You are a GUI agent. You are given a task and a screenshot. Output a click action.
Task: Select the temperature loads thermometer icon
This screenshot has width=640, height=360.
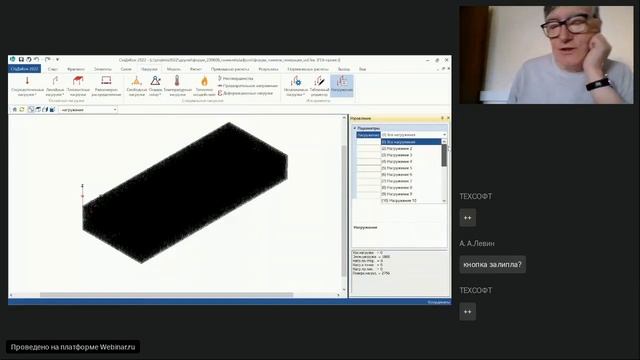click(x=178, y=86)
